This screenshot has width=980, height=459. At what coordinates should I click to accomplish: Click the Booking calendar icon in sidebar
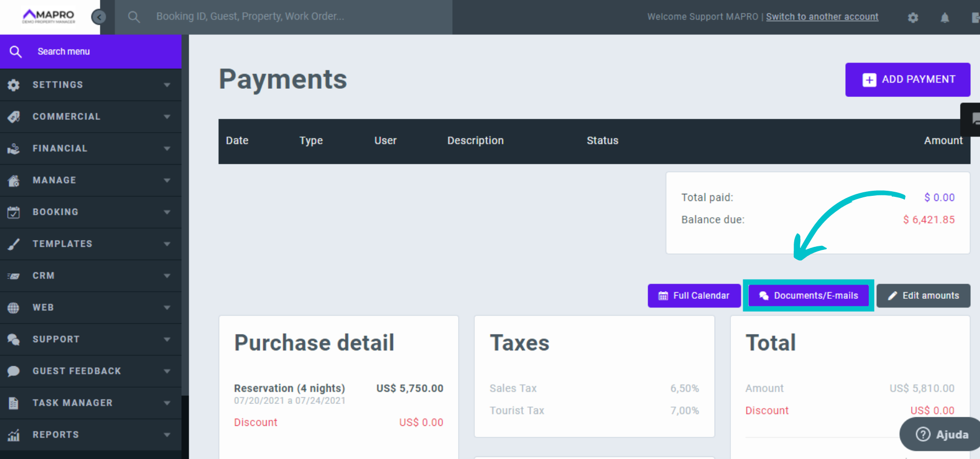coord(14,212)
